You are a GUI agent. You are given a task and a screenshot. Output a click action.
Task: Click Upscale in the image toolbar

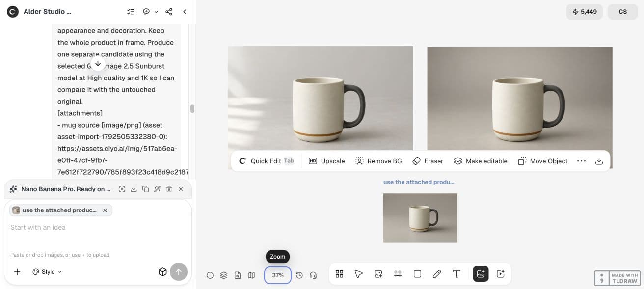coord(327,161)
